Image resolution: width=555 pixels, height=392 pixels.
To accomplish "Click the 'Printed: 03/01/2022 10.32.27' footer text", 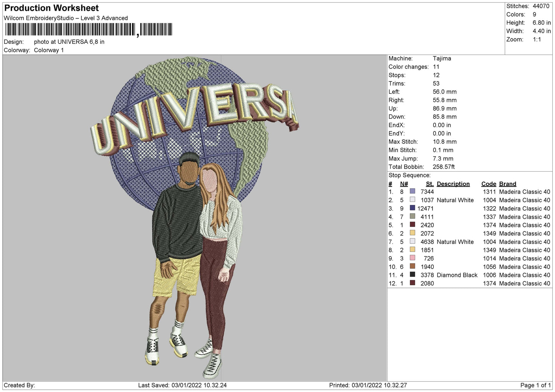I will click(368, 385).
